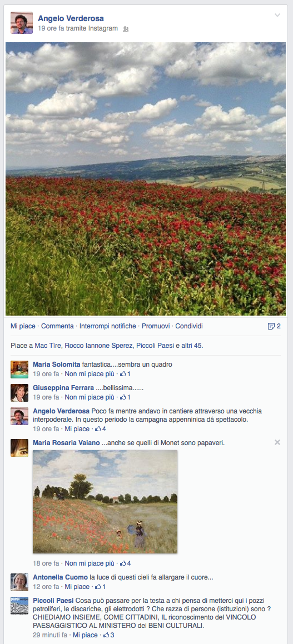Viewport: 293px width, 644px height.
Task: Click the audience friends icon near timestamp
Action: 126,29
